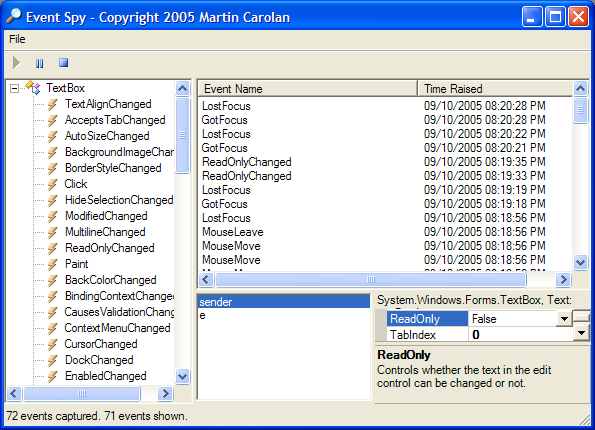Image resolution: width=595 pixels, height=430 pixels.
Task: Select GotFocus row at 08:19:18 PM
Action: click(x=385, y=204)
